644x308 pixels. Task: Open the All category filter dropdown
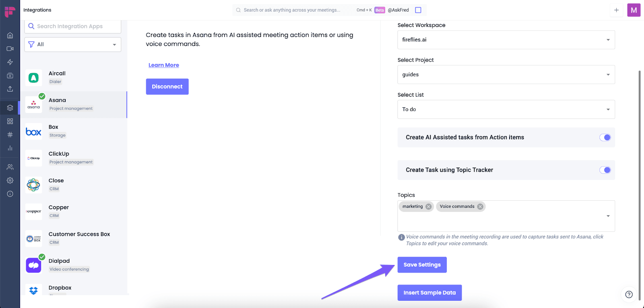tap(73, 45)
